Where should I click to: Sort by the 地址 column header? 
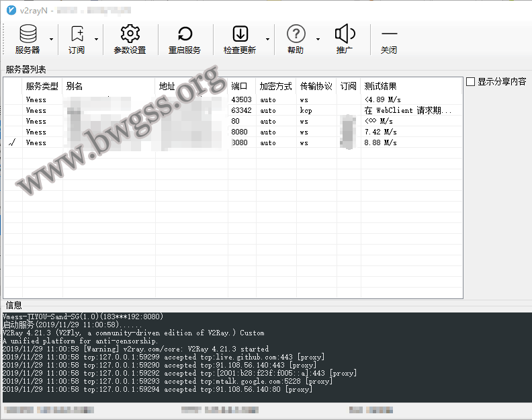(191, 86)
